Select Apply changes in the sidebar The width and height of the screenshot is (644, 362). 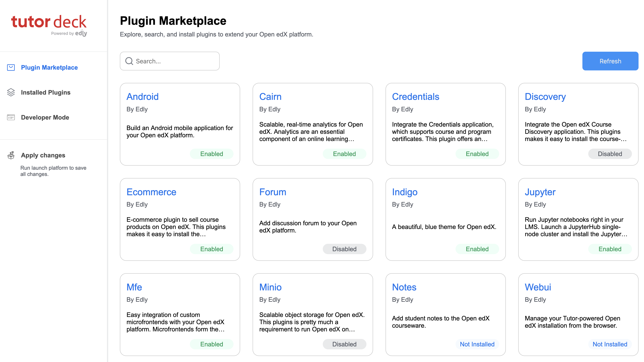pyautogui.click(x=43, y=155)
